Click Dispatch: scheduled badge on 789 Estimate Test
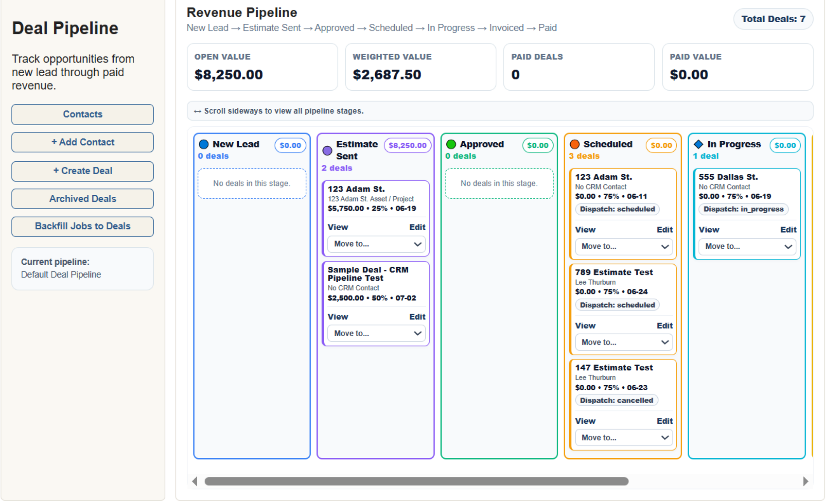829x504 pixels. point(617,305)
